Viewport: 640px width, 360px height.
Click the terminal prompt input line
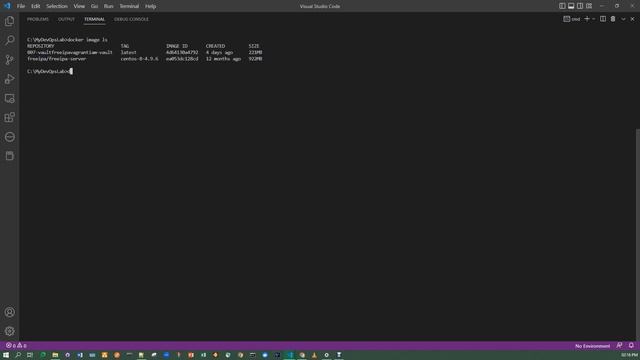click(x=49, y=71)
